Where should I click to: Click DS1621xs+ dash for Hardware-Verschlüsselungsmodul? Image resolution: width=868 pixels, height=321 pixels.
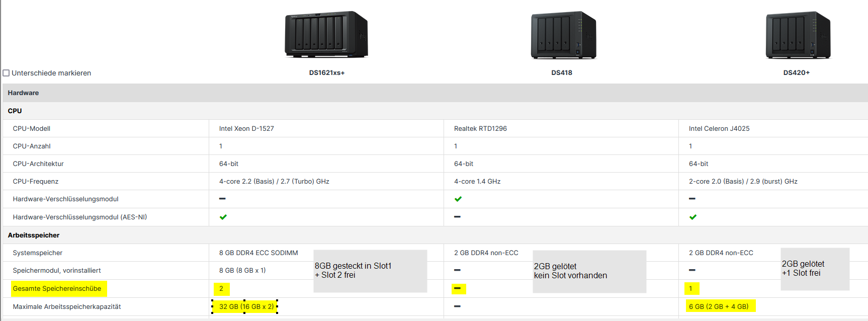click(x=222, y=199)
